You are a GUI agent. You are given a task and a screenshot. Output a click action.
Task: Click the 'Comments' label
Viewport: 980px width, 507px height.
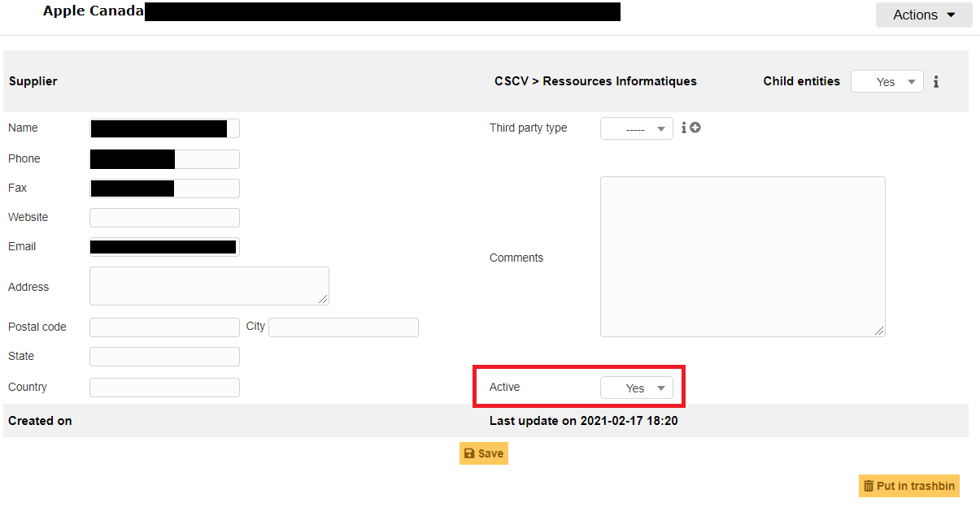pyautogui.click(x=516, y=258)
